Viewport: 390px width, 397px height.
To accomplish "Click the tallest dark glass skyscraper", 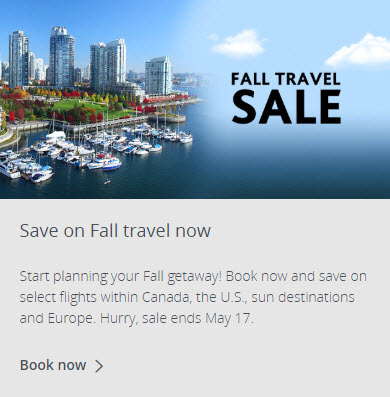I will coord(62,57).
